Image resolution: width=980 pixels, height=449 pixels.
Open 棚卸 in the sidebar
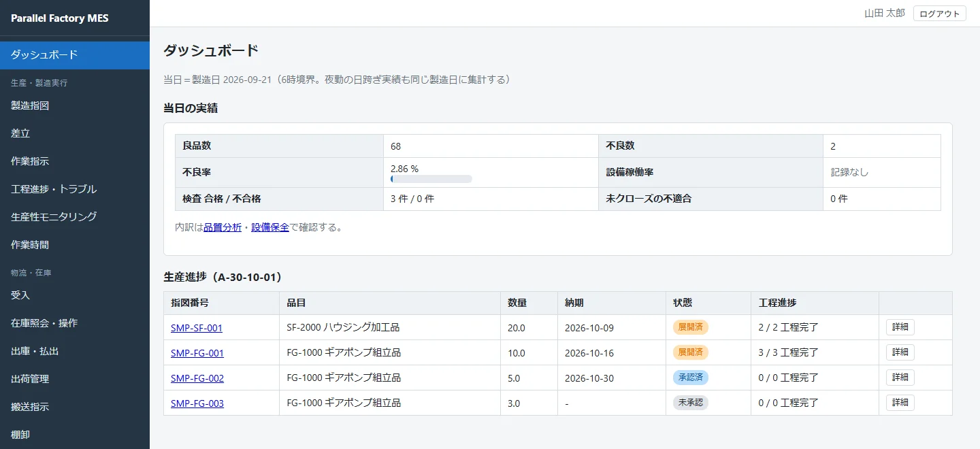click(x=75, y=435)
